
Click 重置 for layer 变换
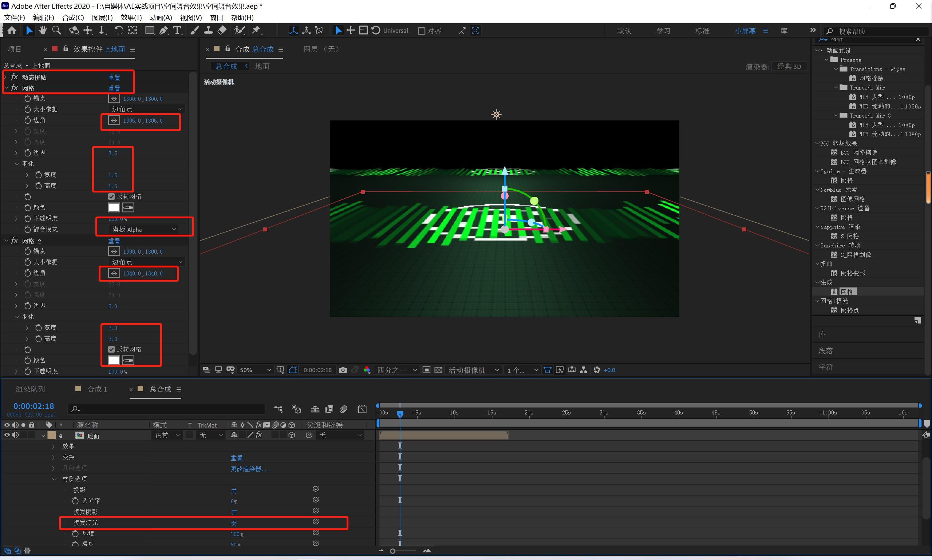point(236,458)
